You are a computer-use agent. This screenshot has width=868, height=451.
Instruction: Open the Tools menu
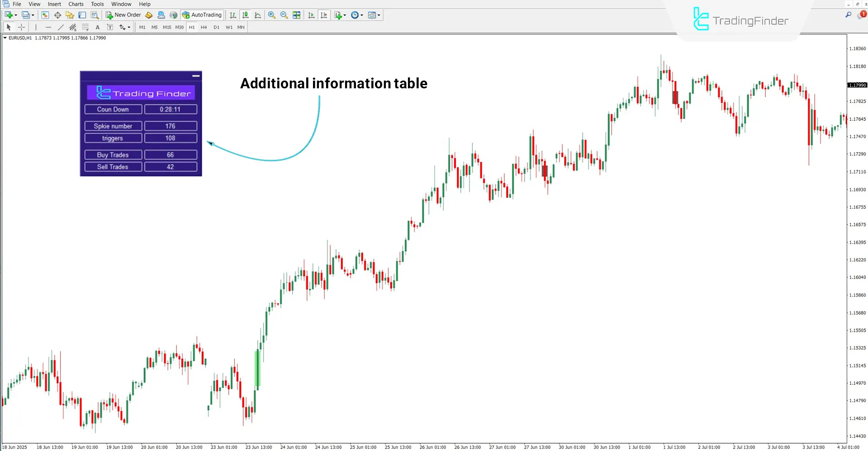click(97, 4)
